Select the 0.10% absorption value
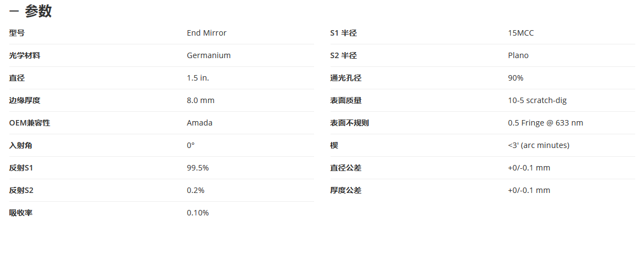 click(198, 213)
